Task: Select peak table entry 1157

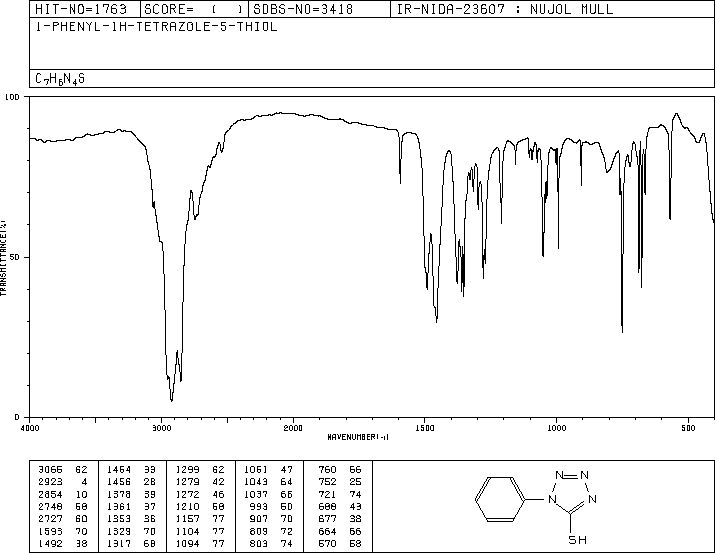Action: 187,519
